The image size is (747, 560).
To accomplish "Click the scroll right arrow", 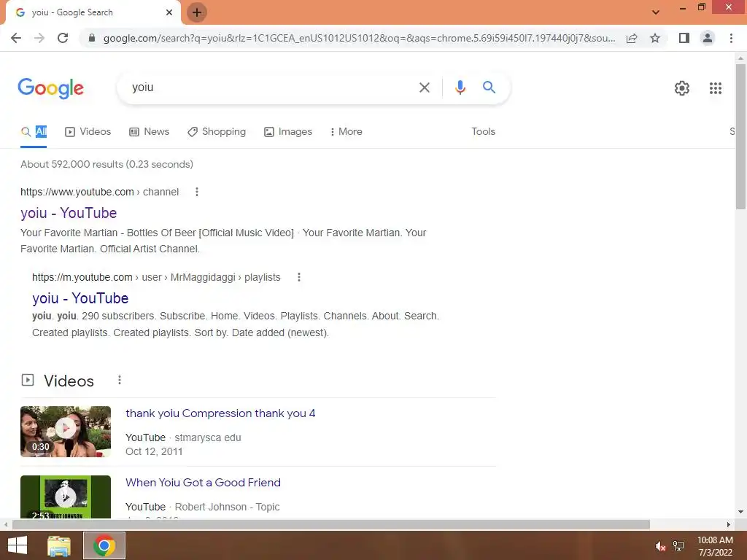I will [728, 524].
